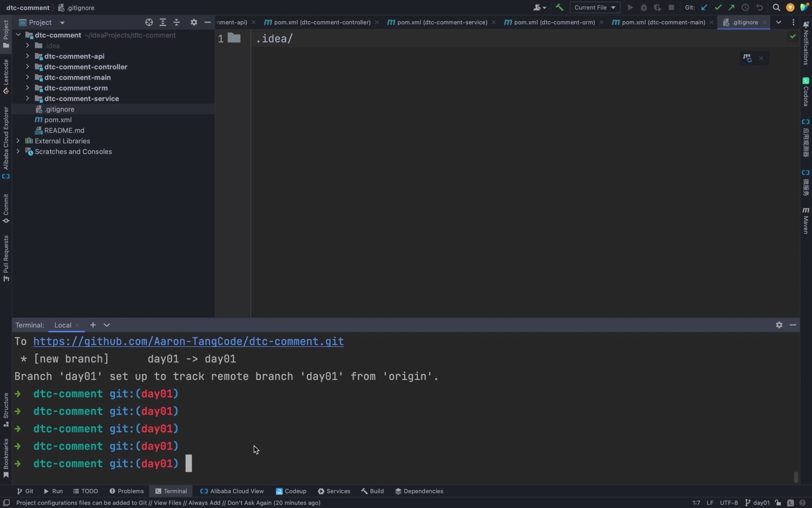The width and height of the screenshot is (812, 508).
Task: Expand External Libraries node
Action: pos(18,141)
